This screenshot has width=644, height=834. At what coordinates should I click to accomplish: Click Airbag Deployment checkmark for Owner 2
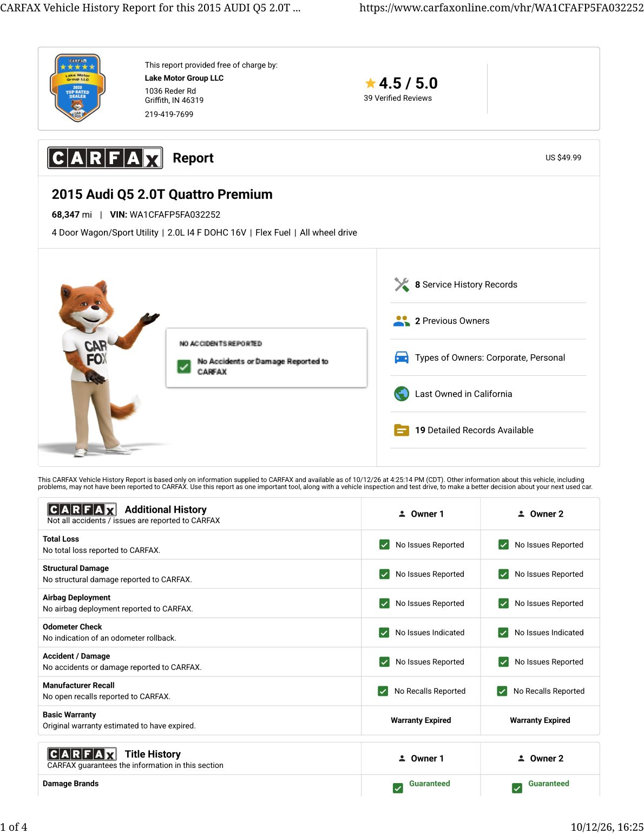503,603
